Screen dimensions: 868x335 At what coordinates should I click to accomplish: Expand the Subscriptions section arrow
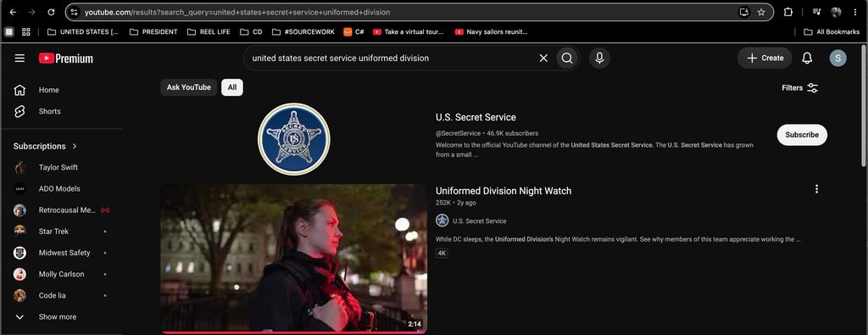tap(75, 146)
